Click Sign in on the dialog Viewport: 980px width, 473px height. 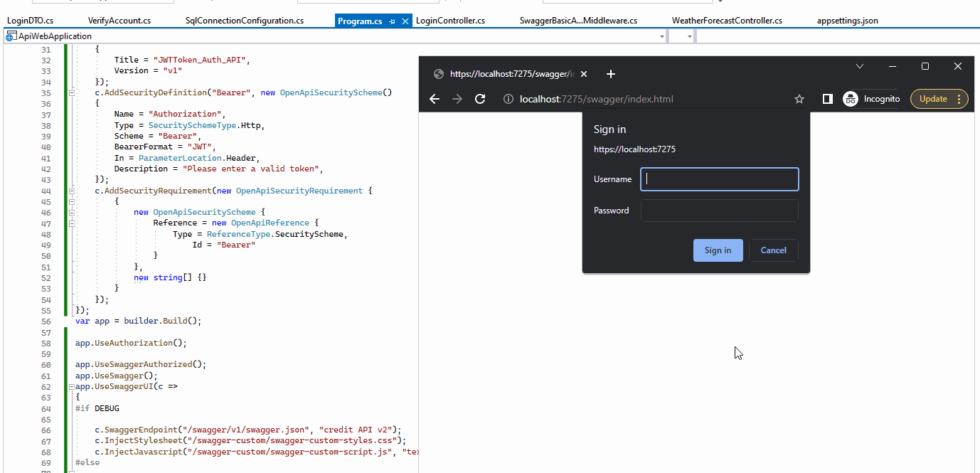(718, 250)
